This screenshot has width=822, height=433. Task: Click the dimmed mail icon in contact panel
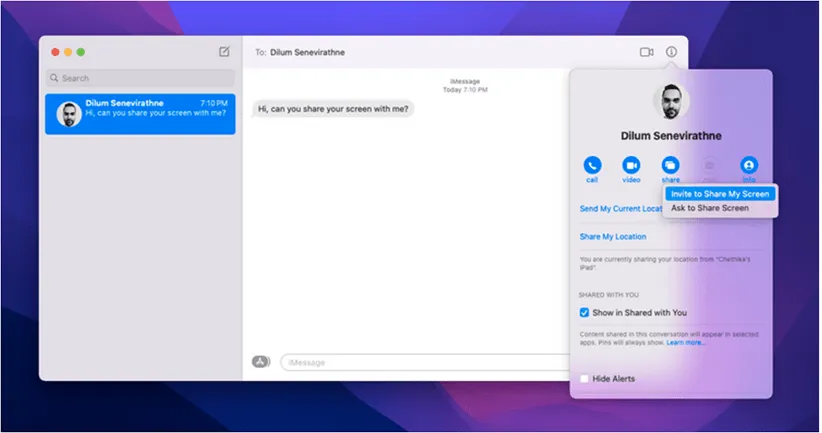[710, 166]
